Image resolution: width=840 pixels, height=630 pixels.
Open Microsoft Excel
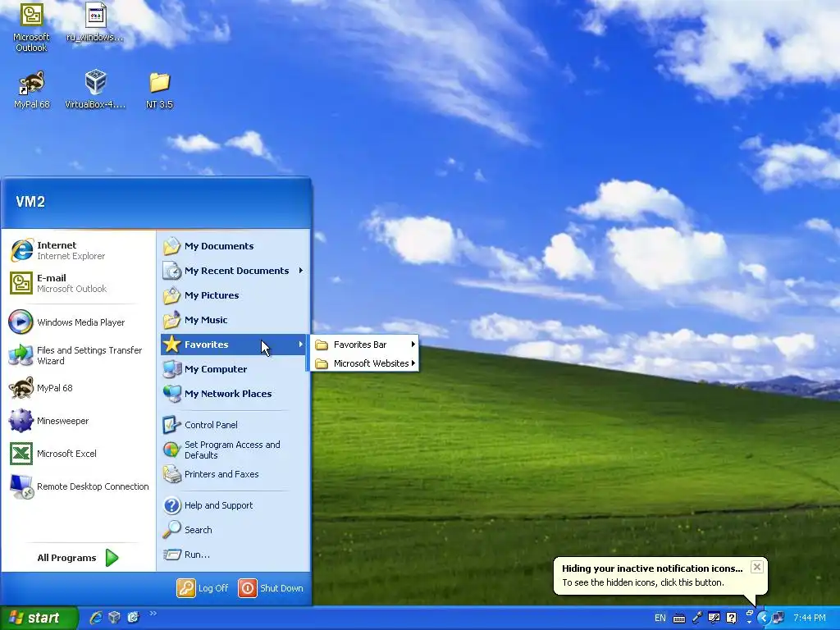pyautogui.click(x=78, y=453)
